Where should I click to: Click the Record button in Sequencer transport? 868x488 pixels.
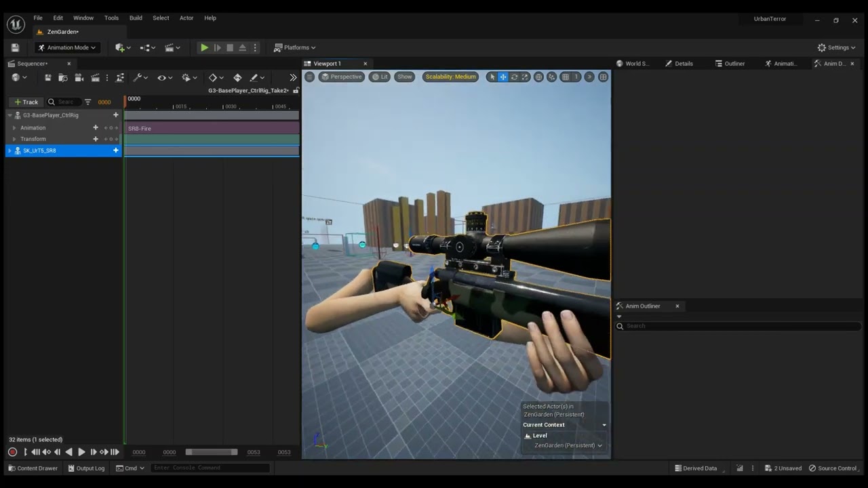point(12,452)
